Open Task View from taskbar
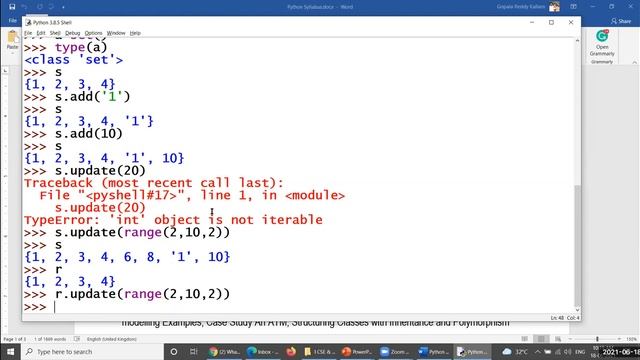The width and height of the screenshot is (640, 360). 193,351
